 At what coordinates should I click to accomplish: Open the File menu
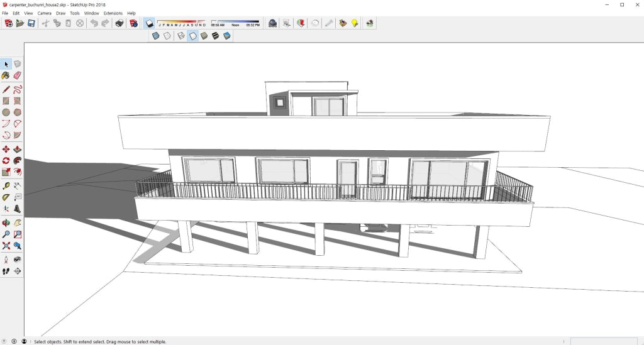[x=5, y=13]
